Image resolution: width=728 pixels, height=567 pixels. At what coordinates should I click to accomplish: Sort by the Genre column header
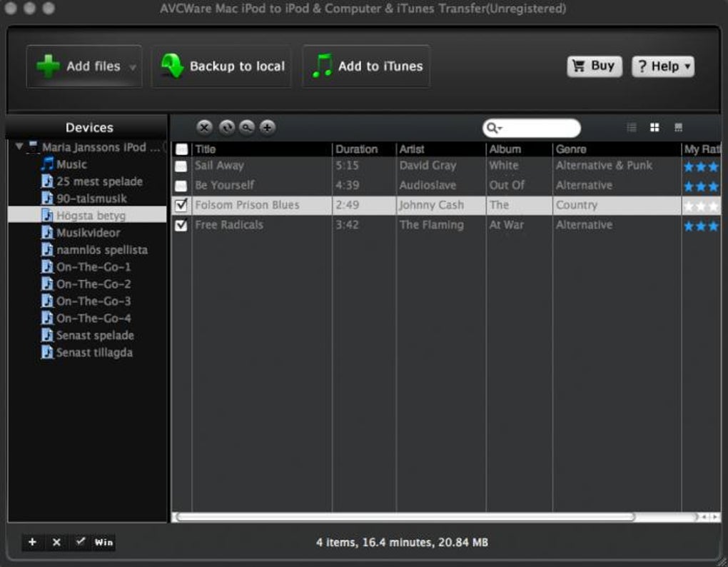617,149
